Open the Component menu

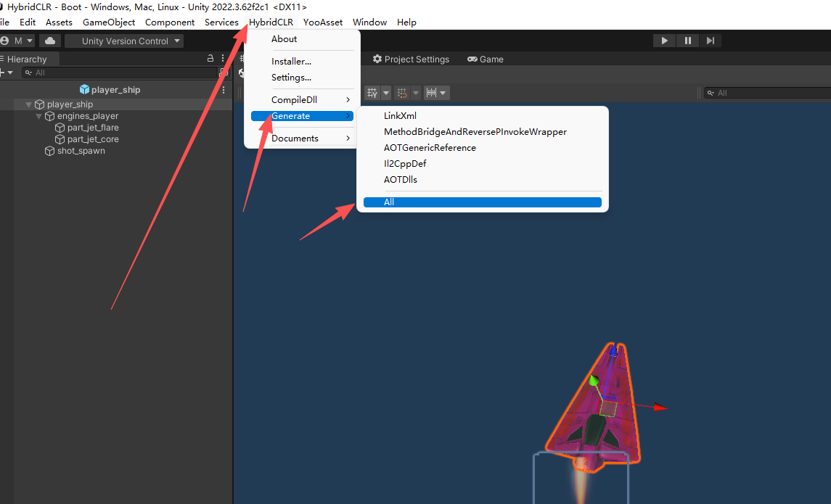click(170, 22)
